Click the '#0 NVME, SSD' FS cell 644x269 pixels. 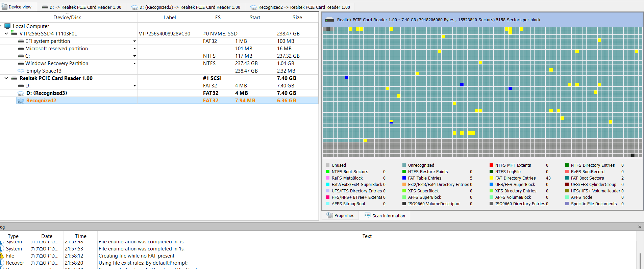[220, 34]
